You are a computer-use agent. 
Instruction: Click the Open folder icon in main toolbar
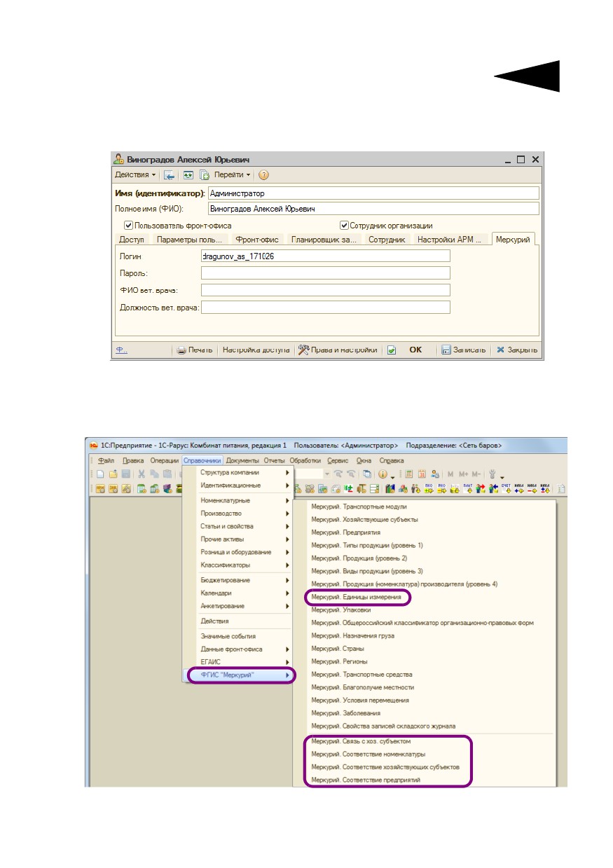(x=112, y=474)
